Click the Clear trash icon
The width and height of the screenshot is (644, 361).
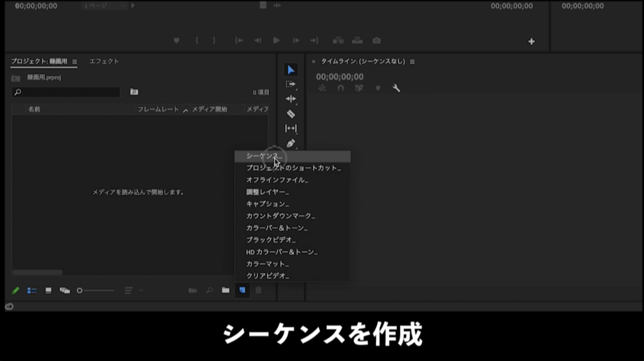[258, 290]
